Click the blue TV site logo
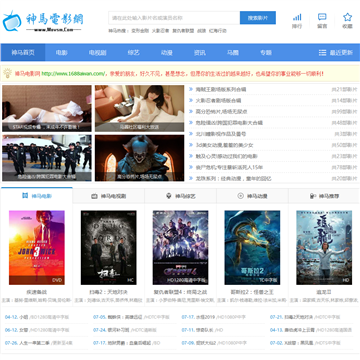This screenshot has height=360, width=360. click(x=12, y=21)
